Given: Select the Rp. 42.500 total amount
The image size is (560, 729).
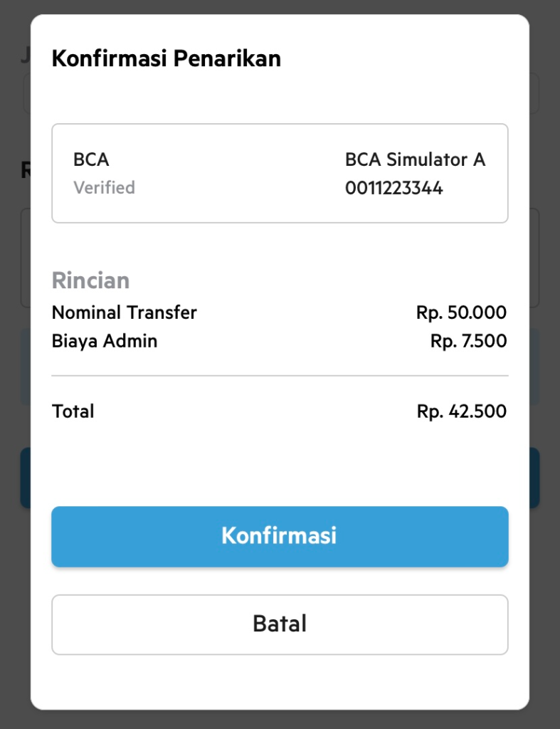Looking at the screenshot, I should click(461, 411).
